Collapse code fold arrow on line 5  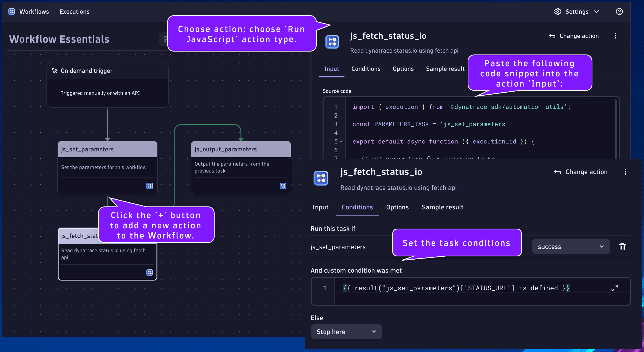pos(341,142)
